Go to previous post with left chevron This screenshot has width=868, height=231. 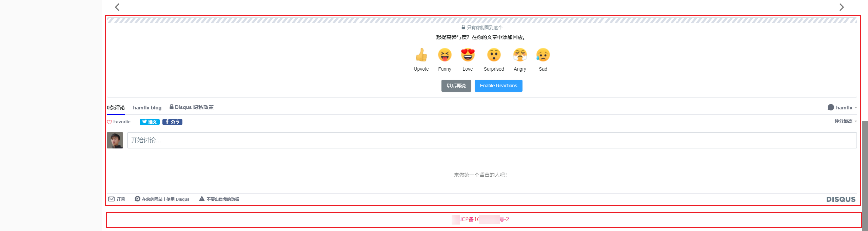(x=117, y=7)
